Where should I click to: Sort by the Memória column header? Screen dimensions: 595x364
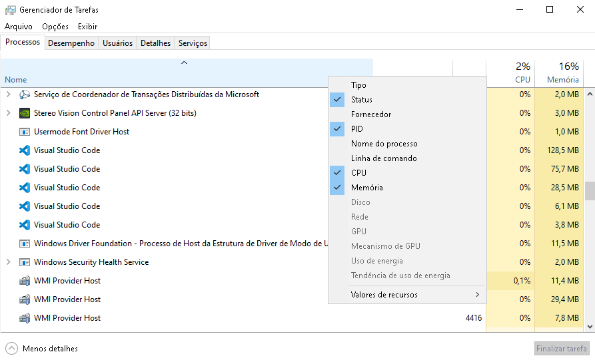pos(559,73)
